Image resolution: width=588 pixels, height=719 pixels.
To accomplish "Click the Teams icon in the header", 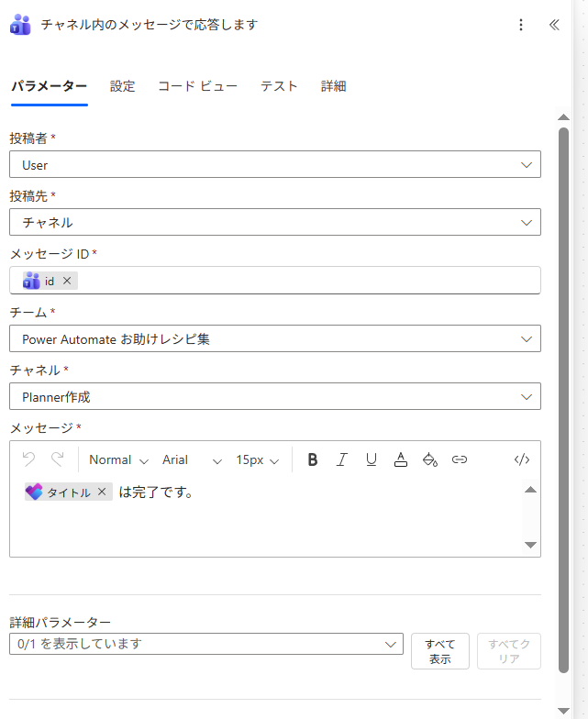I will pos(20,25).
